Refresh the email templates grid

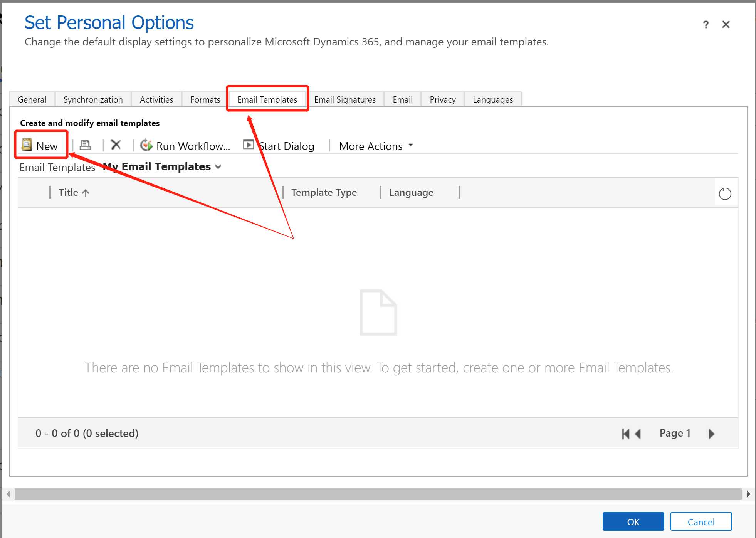[725, 193]
